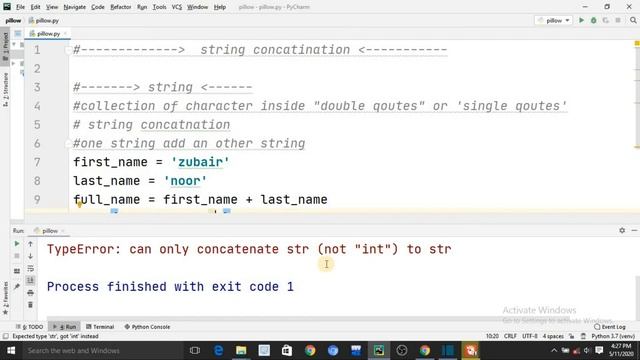The width and height of the screenshot is (640, 360).
Task: Restore layout icon in Run panel sidebar
Action: click(17, 271)
